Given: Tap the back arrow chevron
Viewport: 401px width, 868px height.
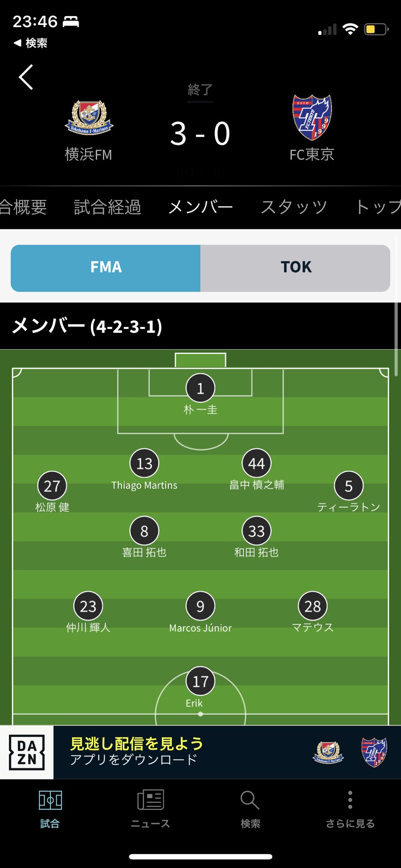Looking at the screenshot, I should (26, 77).
